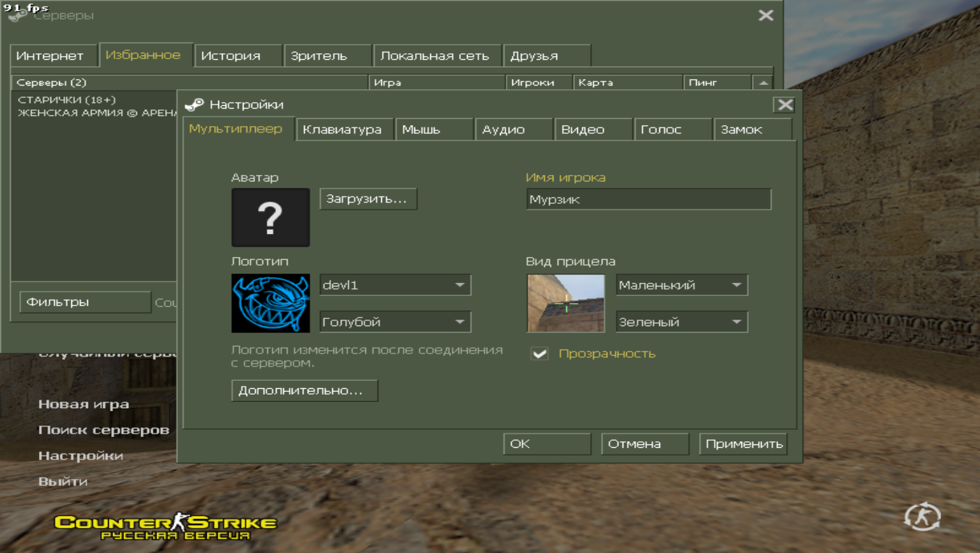Click the crosshair preview image
The height and width of the screenshot is (553, 980).
566,303
